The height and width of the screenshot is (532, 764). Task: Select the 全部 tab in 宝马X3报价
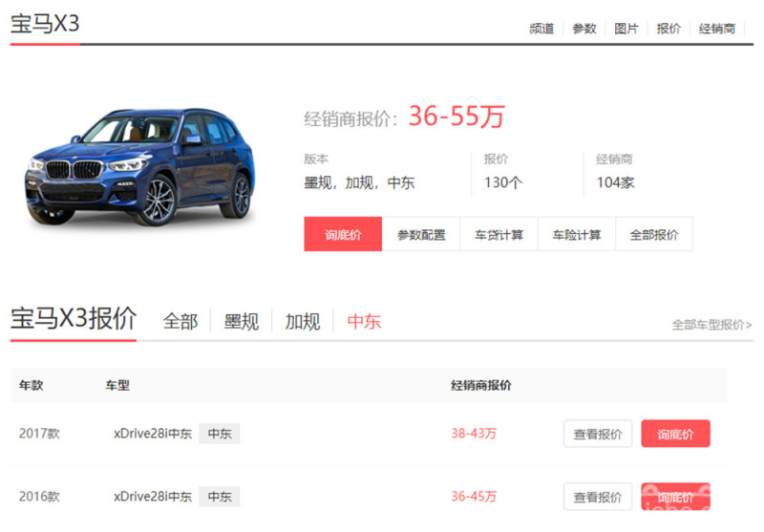coord(180,322)
